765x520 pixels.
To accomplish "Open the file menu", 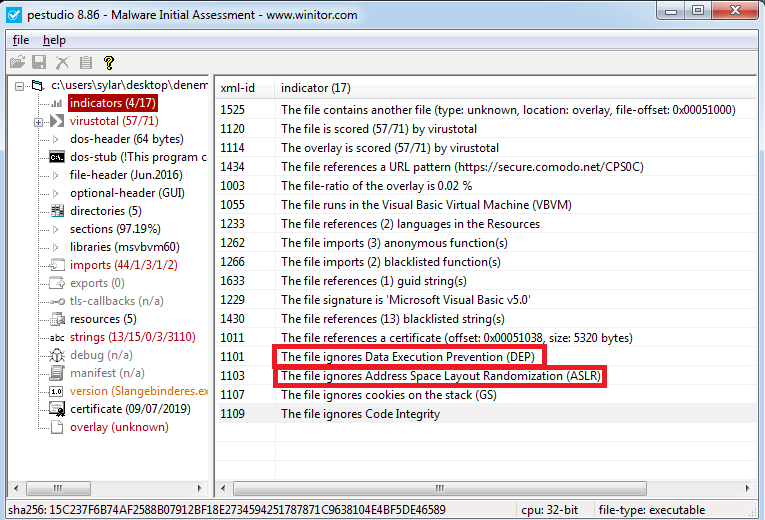I will pos(21,40).
